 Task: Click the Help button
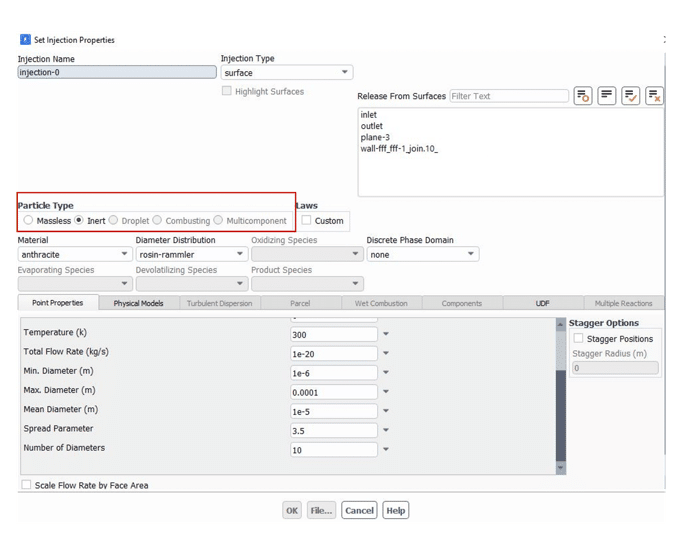pos(396,510)
